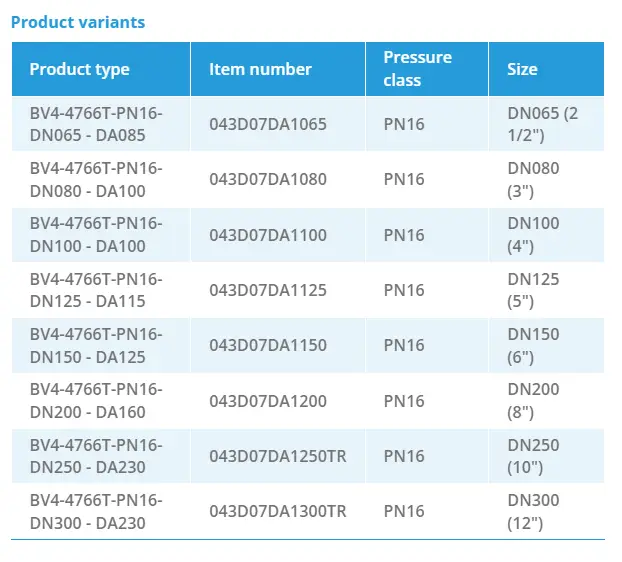Select the Pressure class column header
This screenshot has width=622, height=562.
point(417,68)
